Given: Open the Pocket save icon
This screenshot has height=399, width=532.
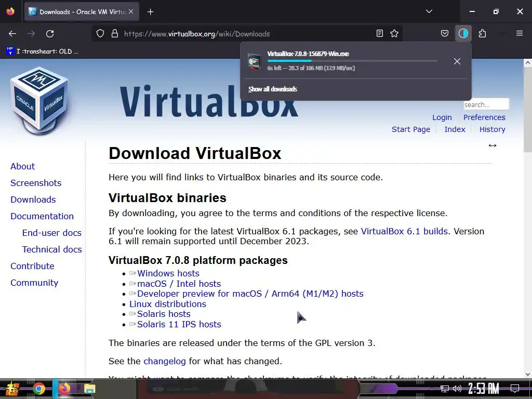Looking at the screenshot, I should (x=445, y=33).
